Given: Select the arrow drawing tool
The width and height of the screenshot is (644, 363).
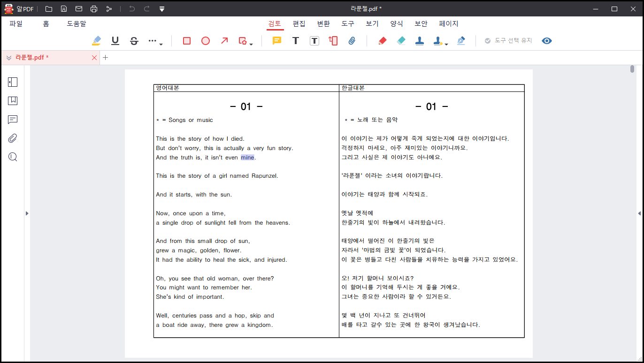Looking at the screenshot, I should click(224, 41).
